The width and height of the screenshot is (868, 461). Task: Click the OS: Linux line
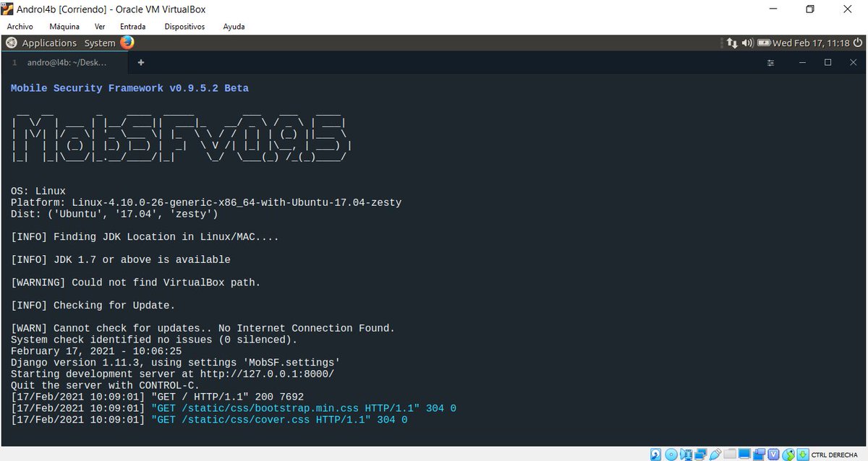click(38, 191)
